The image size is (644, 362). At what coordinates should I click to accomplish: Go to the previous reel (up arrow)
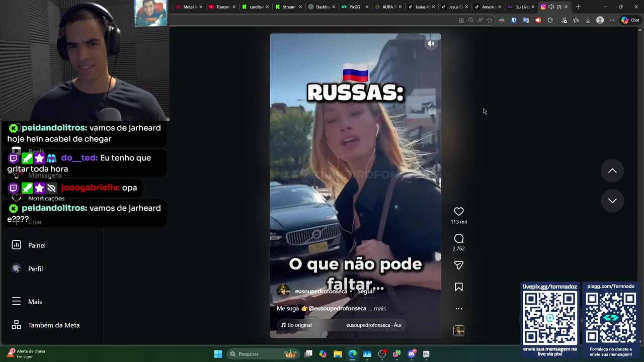tap(612, 171)
